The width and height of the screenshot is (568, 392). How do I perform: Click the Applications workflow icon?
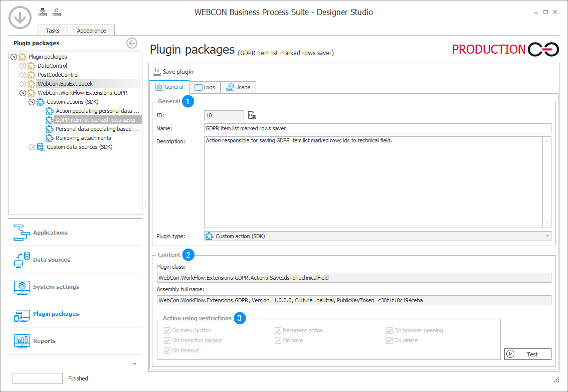coord(22,233)
